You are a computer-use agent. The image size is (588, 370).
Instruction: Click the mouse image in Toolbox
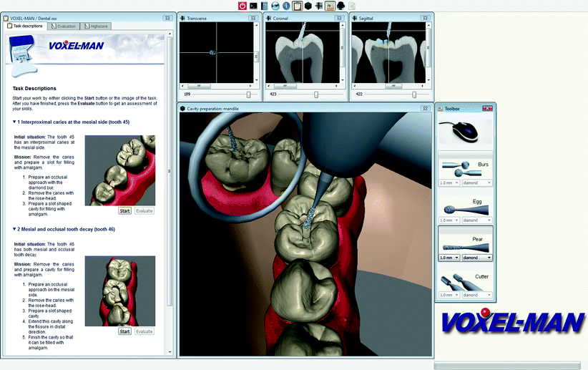465,133
